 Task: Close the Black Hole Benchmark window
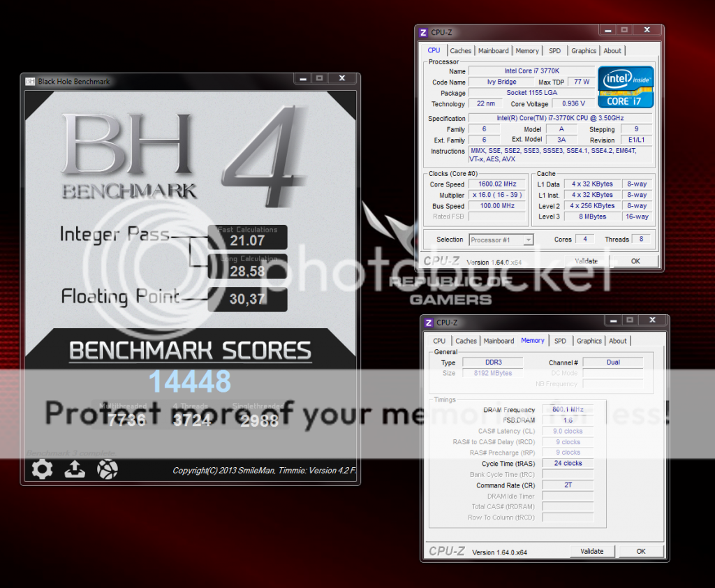pyautogui.click(x=341, y=79)
